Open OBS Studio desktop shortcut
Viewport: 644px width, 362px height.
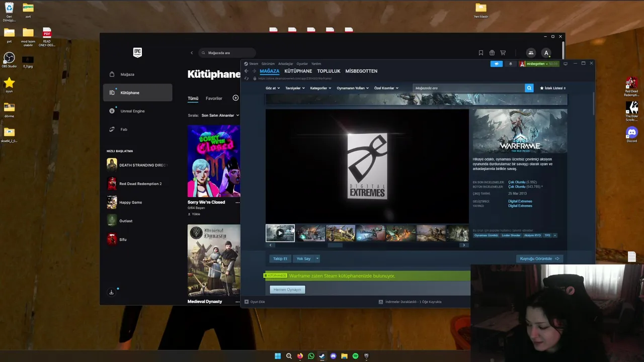click(9, 60)
